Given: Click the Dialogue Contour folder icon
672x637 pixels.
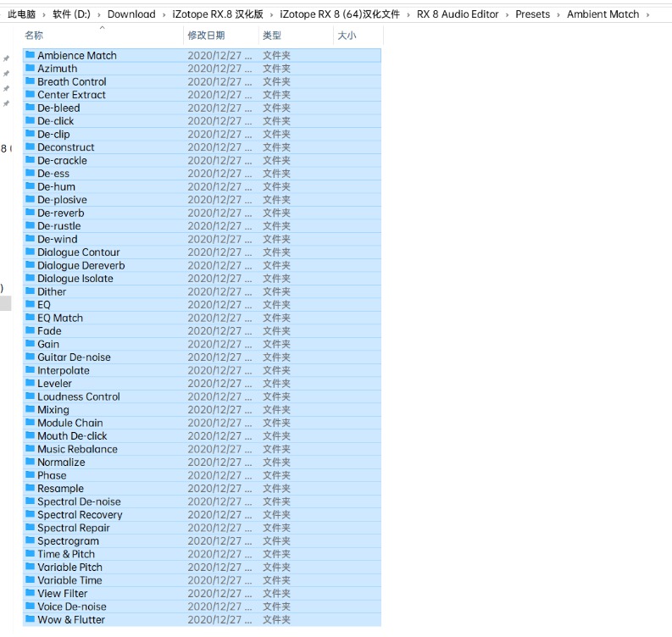Looking at the screenshot, I should click(x=30, y=252).
